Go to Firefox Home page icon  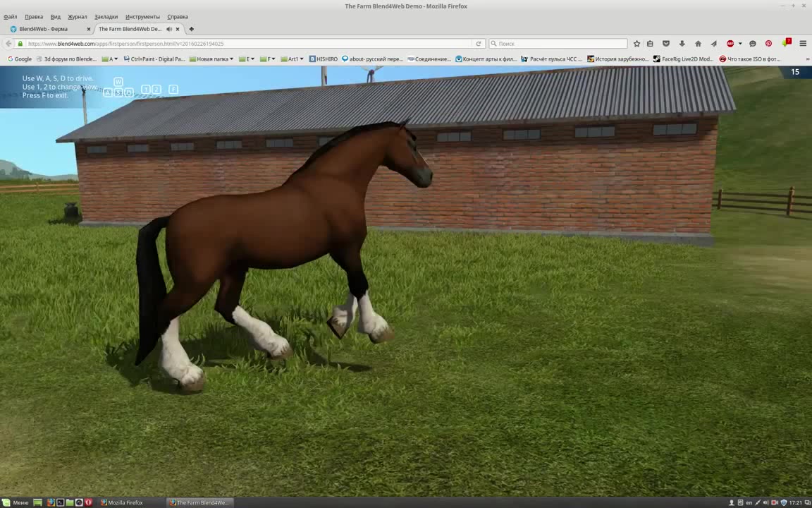click(x=698, y=44)
